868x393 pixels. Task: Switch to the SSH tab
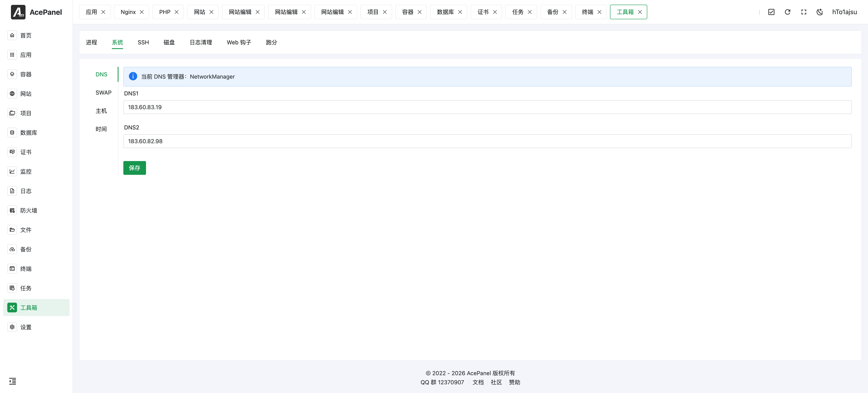(143, 42)
